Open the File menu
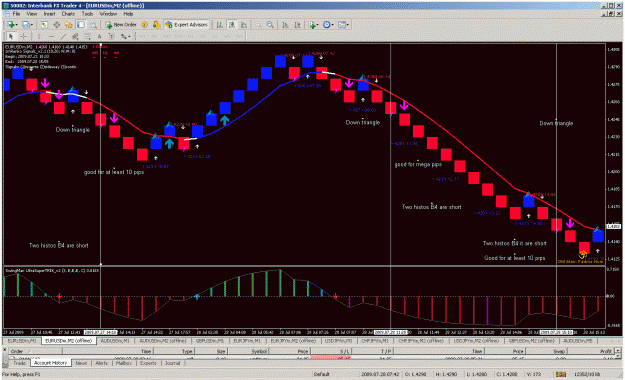 (16, 14)
